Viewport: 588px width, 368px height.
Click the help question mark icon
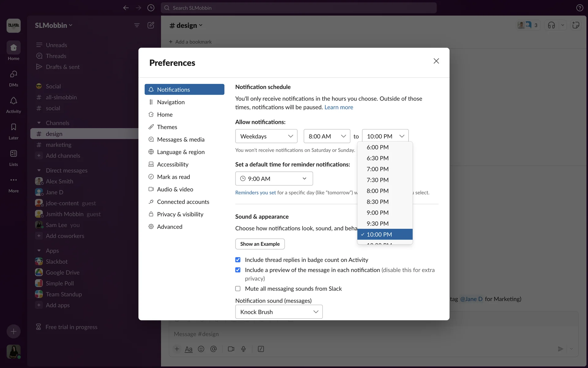click(579, 8)
